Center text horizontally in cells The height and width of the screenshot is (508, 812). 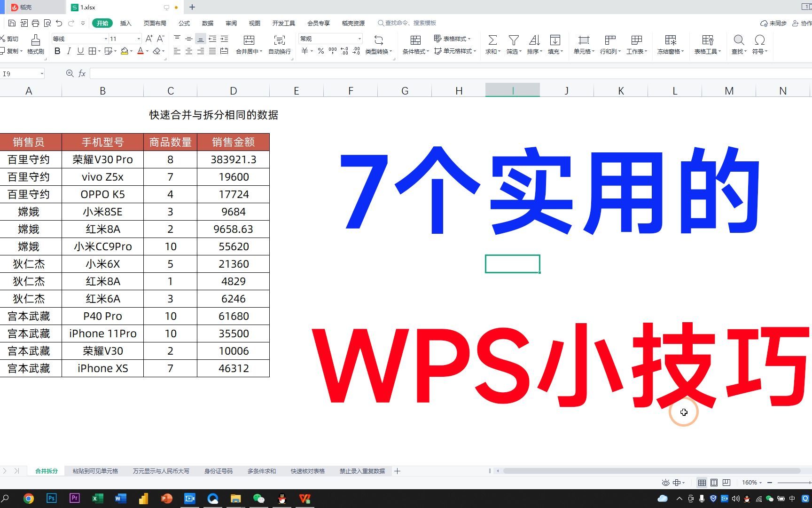(x=188, y=51)
